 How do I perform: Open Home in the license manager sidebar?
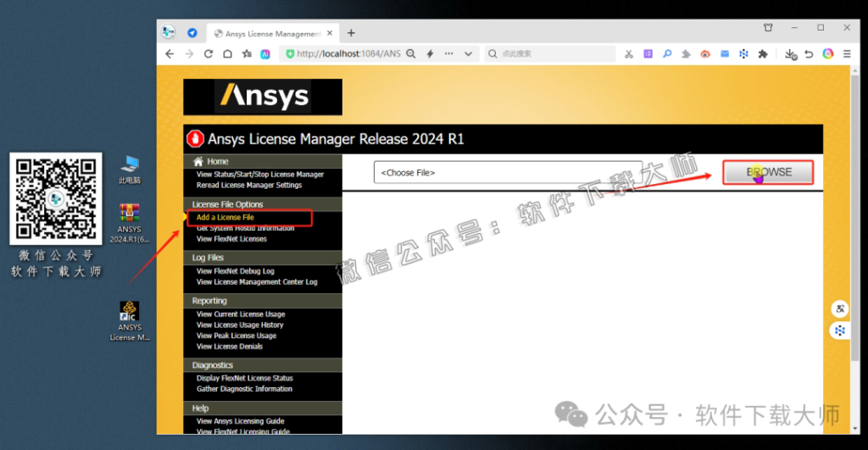point(218,161)
